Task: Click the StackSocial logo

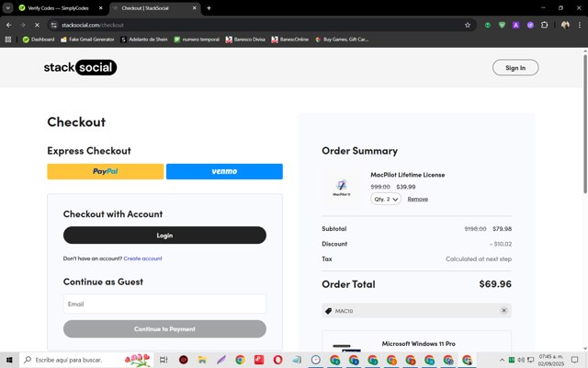Action: [x=80, y=67]
